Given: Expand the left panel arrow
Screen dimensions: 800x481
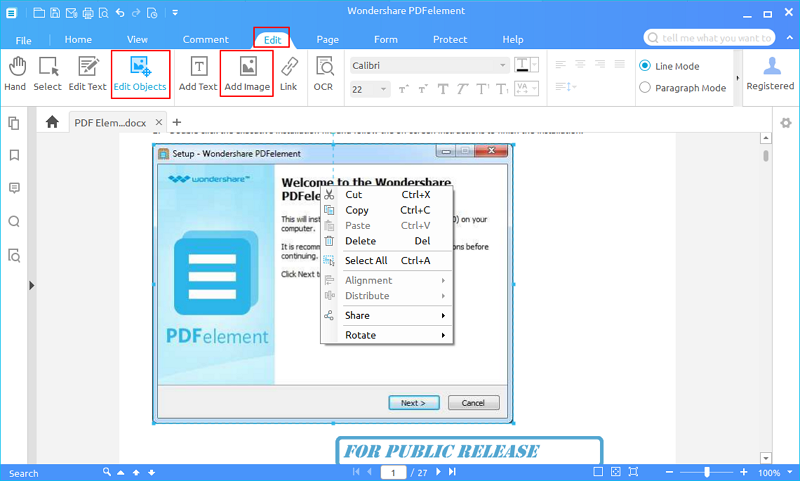Looking at the screenshot, I should 32,285.
